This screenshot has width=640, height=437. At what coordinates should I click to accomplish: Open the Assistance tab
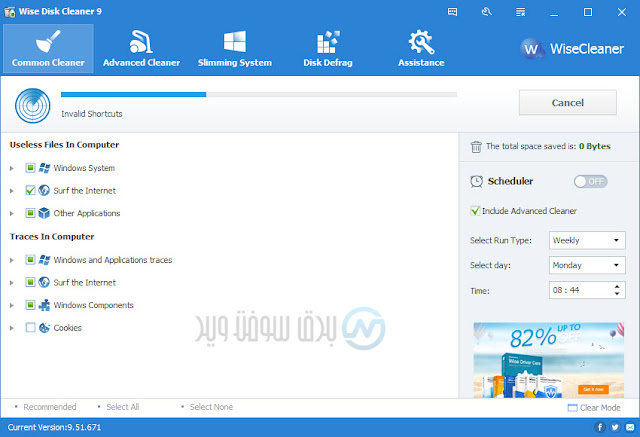[x=421, y=49]
